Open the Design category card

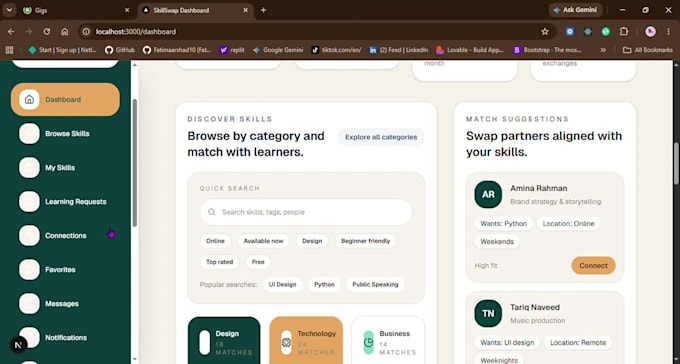coord(224,341)
